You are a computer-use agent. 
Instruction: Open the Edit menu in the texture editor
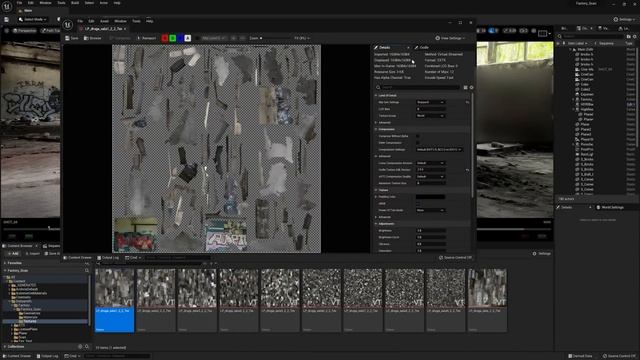91,21
